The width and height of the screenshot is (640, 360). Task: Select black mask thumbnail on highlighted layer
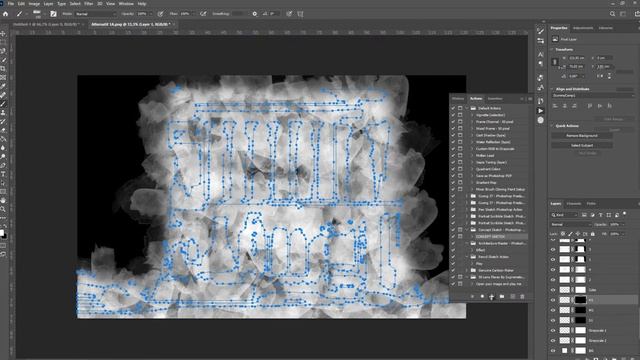click(580, 300)
